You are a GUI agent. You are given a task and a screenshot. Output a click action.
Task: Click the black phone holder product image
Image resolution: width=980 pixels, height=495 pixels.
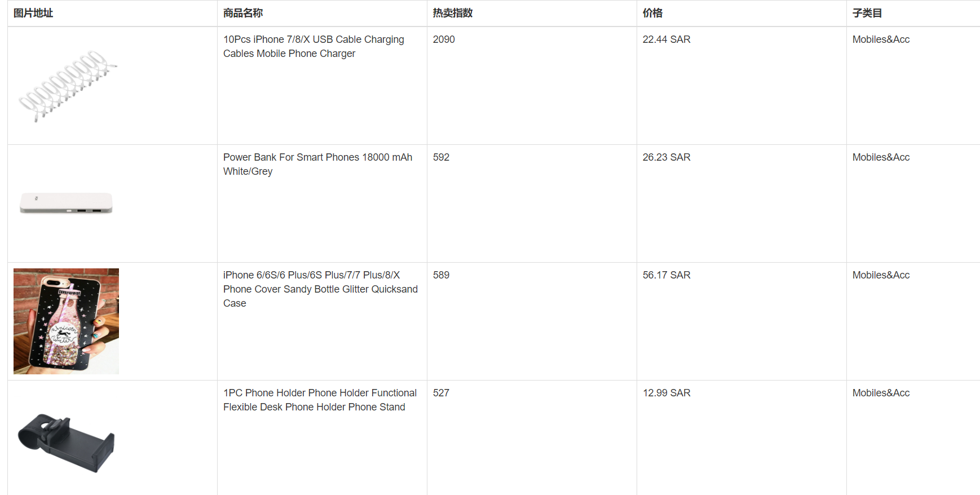(x=67, y=439)
